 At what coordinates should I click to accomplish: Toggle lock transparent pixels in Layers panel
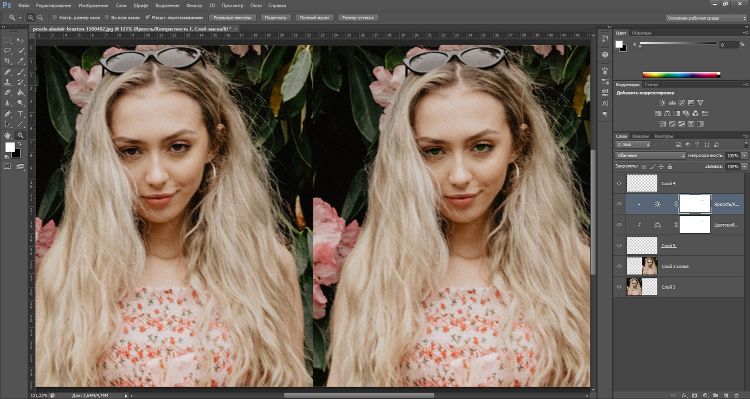[x=644, y=166]
